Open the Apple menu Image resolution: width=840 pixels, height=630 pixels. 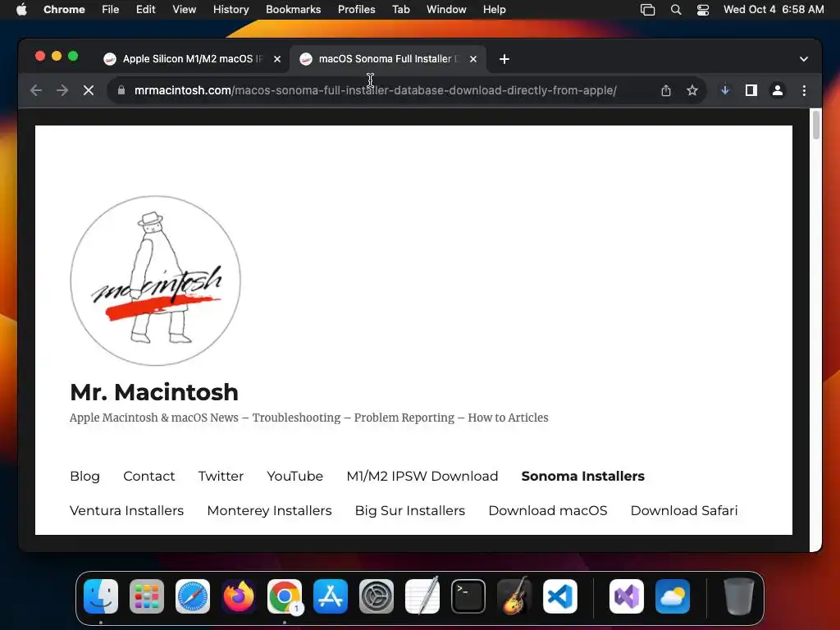coord(21,10)
